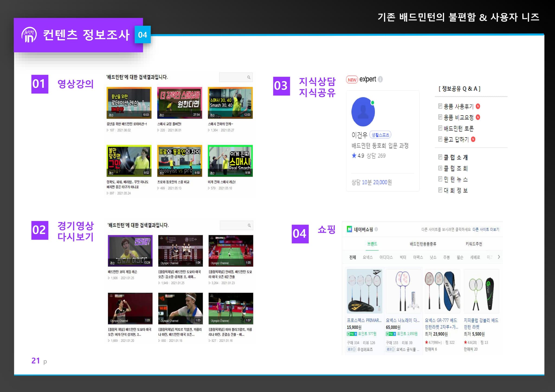Open the 중년을 위한 로테이션 레슨 video thumbnail
The image size is (555, 392).
point(129,103)
